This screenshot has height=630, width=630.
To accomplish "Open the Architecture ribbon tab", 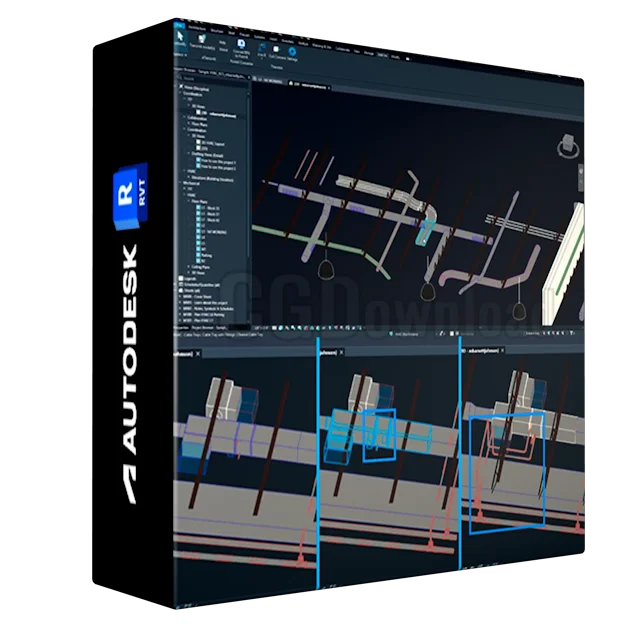I will click(x=197, y=28).
